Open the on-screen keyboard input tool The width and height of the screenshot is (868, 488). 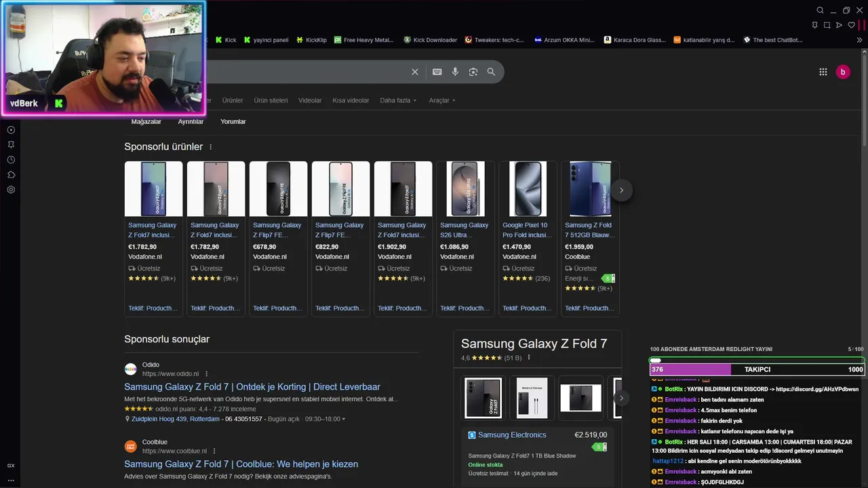click(x=437, y=72)
